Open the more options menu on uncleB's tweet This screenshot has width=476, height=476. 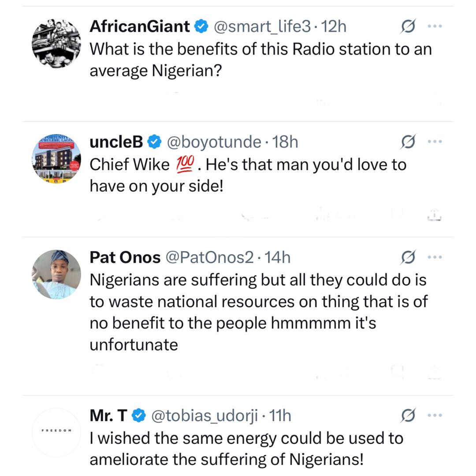pos(435,141)
